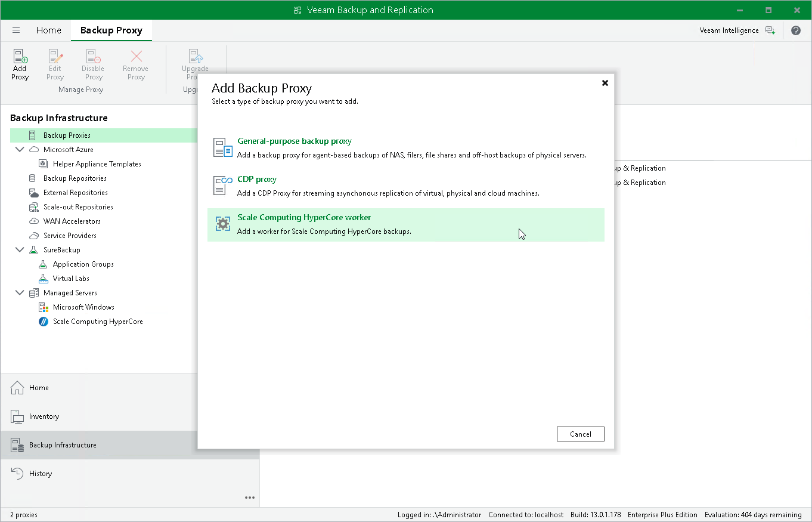Choose the CDP proxy link

257,180
